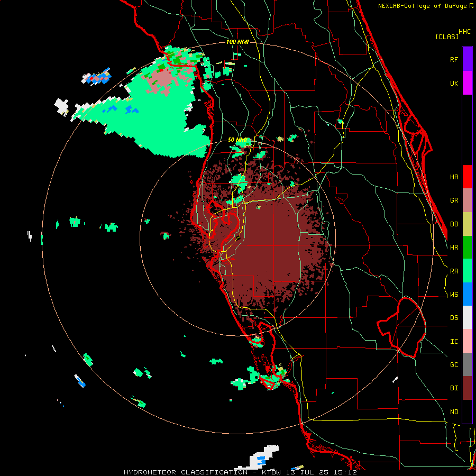Click the GC legend label

click(454, 365)
